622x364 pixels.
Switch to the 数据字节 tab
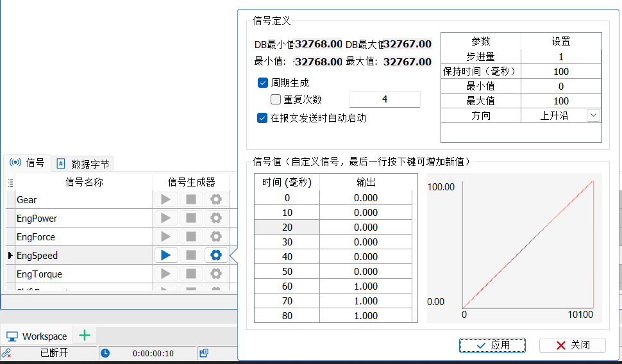pos(83,164)
